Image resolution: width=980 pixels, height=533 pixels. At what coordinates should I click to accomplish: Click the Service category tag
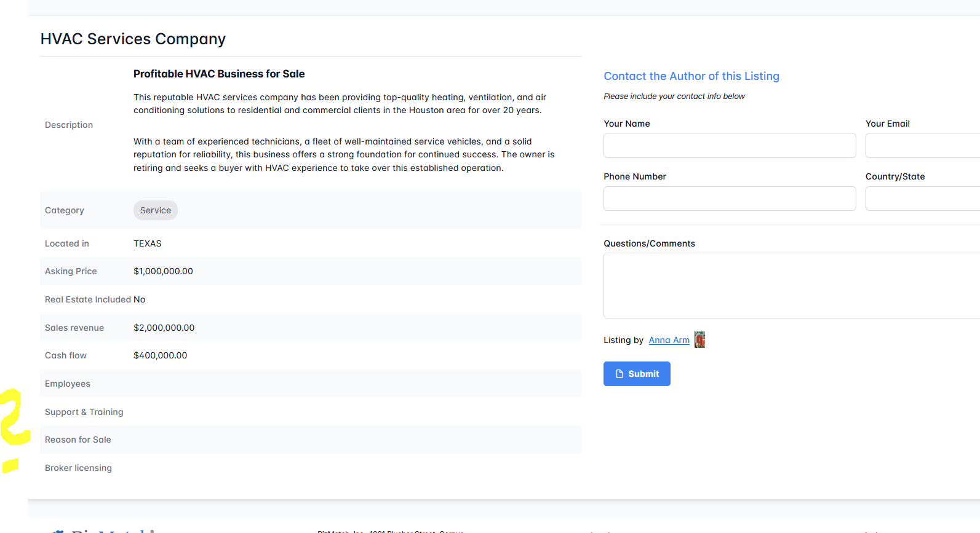point(156,210)
